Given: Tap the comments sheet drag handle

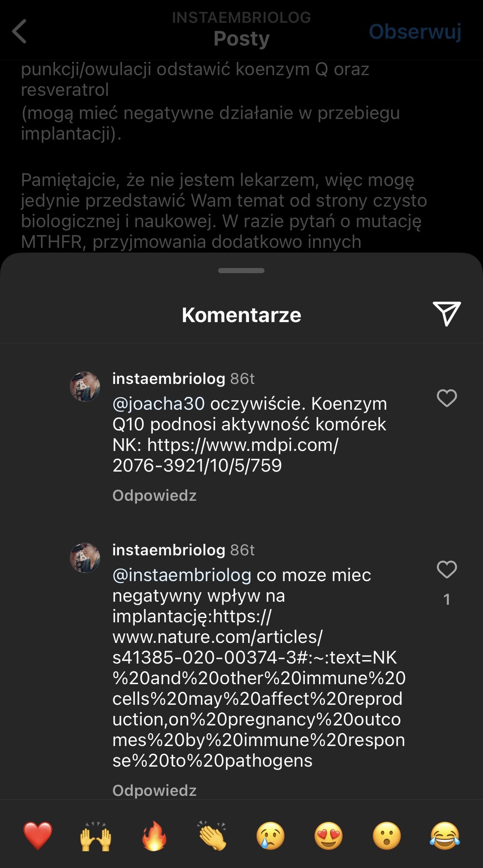Looking at the screenshot, I should click(241, 271).
